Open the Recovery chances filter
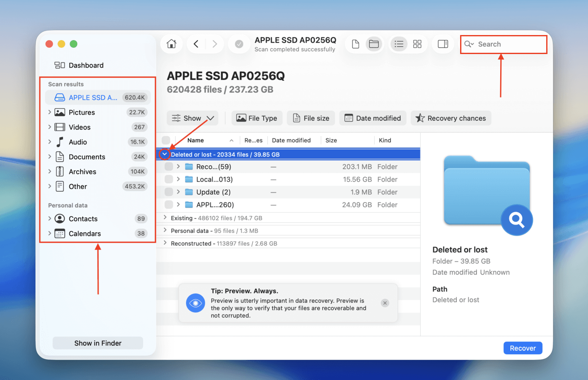The width and height of the screenshot is (588, 380). click(451, 118)
